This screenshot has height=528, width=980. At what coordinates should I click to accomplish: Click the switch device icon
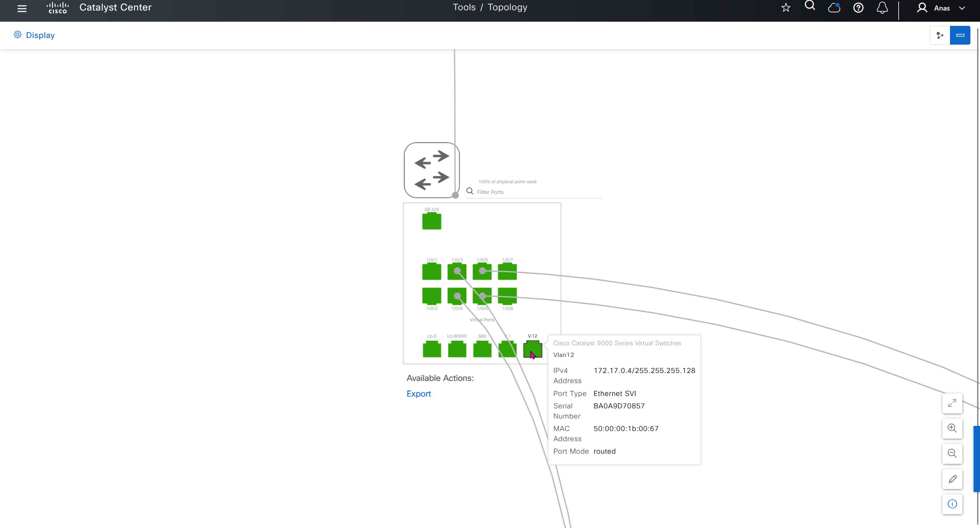point(431,170)
